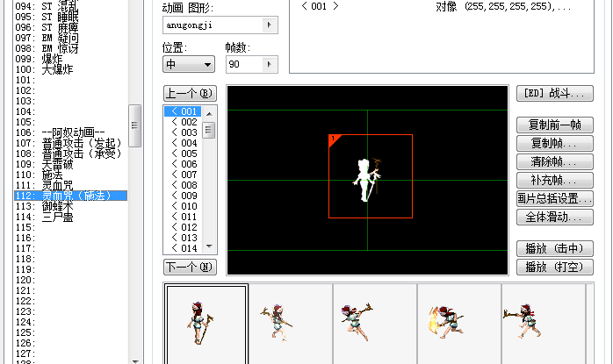Select animation 114: 三尸蛊

(x=71, y=217)
